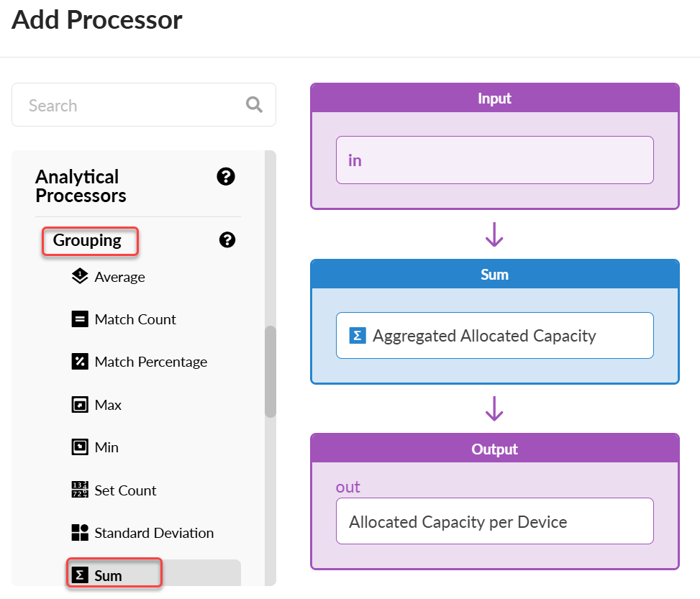Open help for Grouping section

227,240
